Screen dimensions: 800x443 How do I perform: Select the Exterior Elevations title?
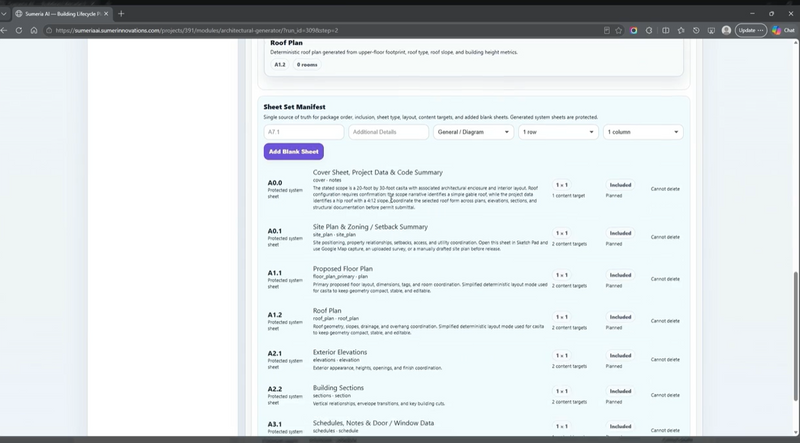point(340,352)
